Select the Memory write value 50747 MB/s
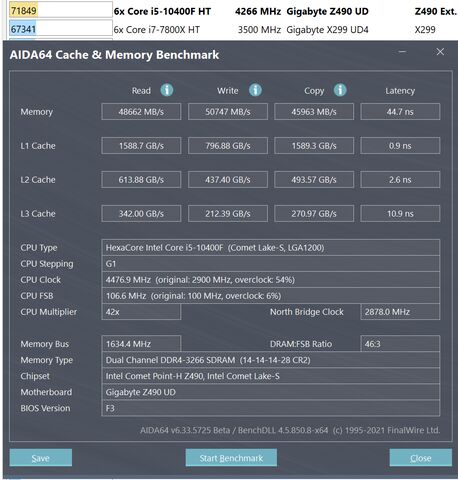Screen dimensions: 458x480 (x=228, y=112)
